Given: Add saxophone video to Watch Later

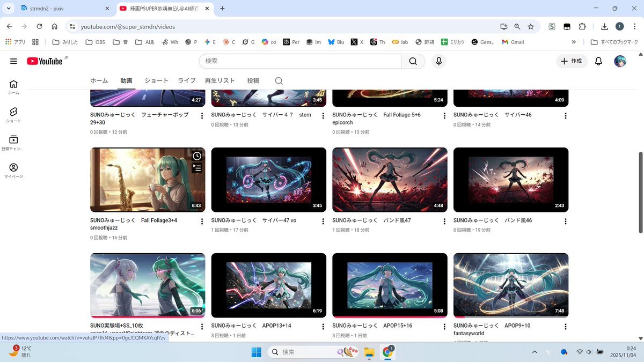Looking at the screenshot, I should [197, 156].
